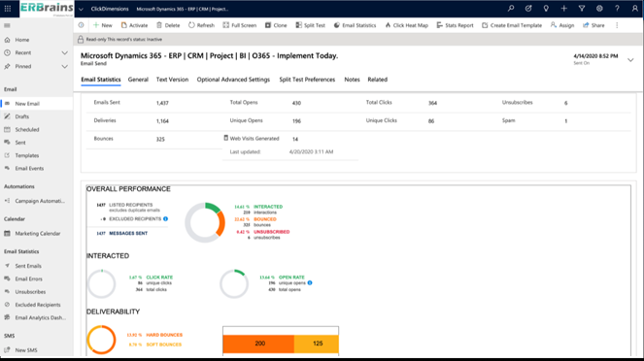The image size is (644, 361).
Task: Switch to the General tab
Action: [x=138, y=80]
